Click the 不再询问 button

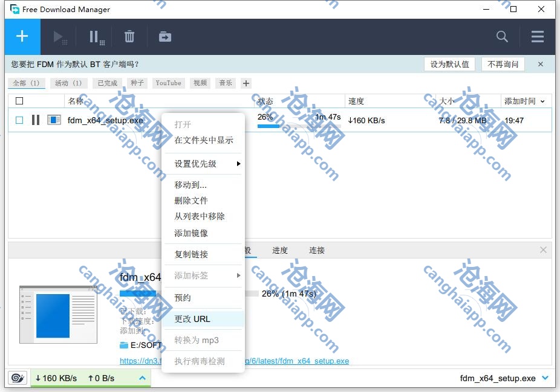tap(503, 64)
